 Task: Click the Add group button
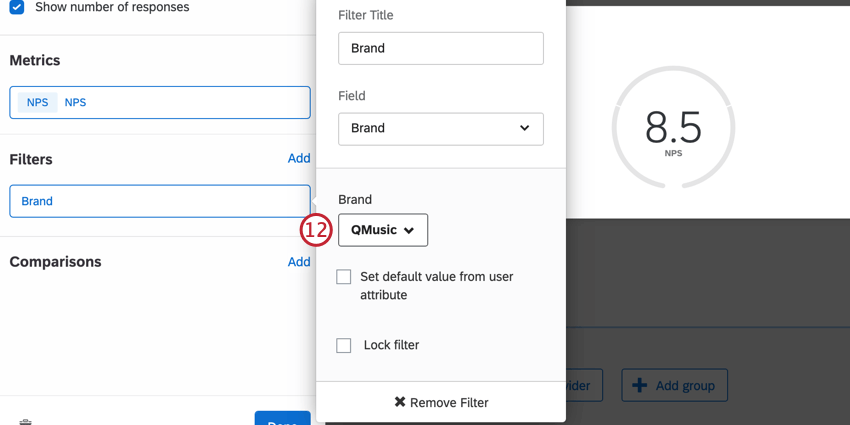(x=674, y=385)
